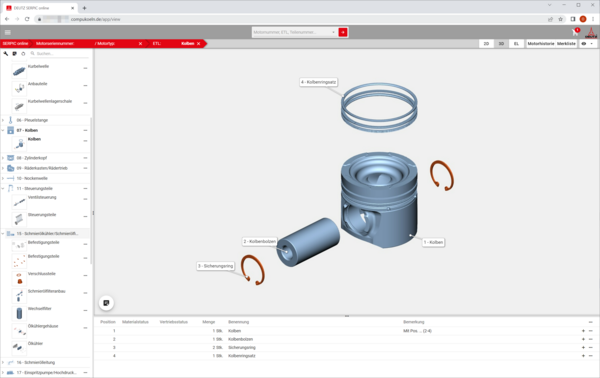Click the reset rotation icon in sidebar toolbar
Image resolution: width=600 pixels, height=378 pixels.
pyautogui.click(x=23, y=54)
